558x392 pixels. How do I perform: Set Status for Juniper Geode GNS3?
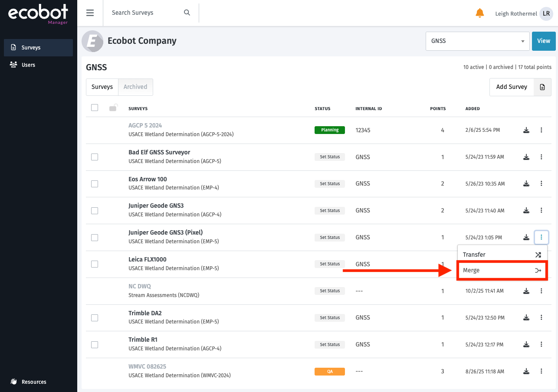[329, 211]
